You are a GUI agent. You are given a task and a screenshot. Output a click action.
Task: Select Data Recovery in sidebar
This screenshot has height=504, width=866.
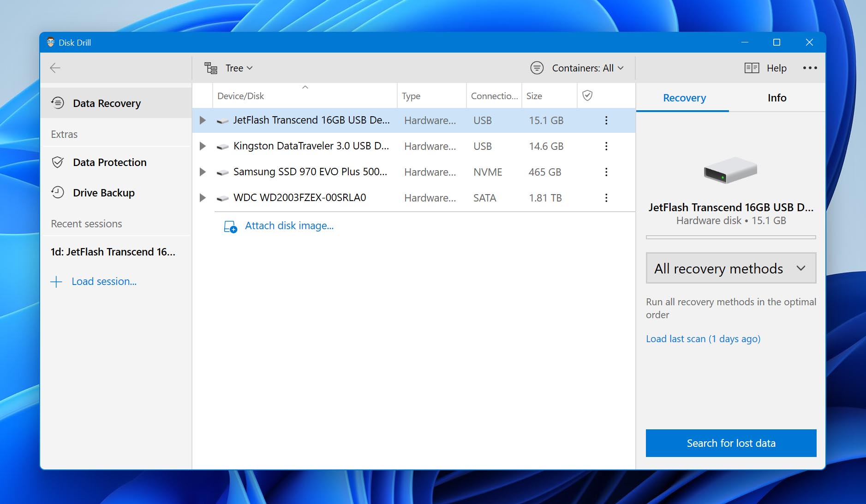coord(116,103)
